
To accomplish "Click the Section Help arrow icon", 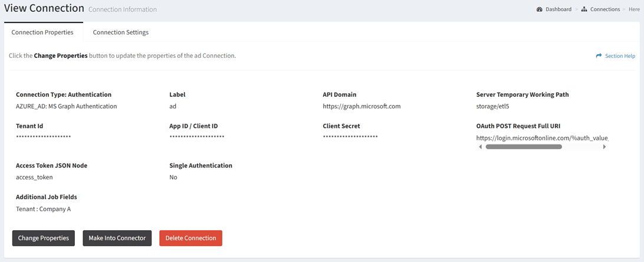I will (x=599, y=56).
